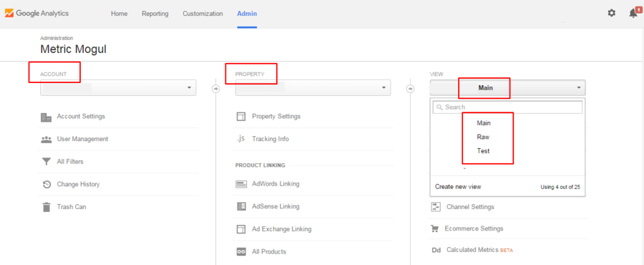
Task: Click the Metric Mogul heading
Action: (x=73, y=49)
